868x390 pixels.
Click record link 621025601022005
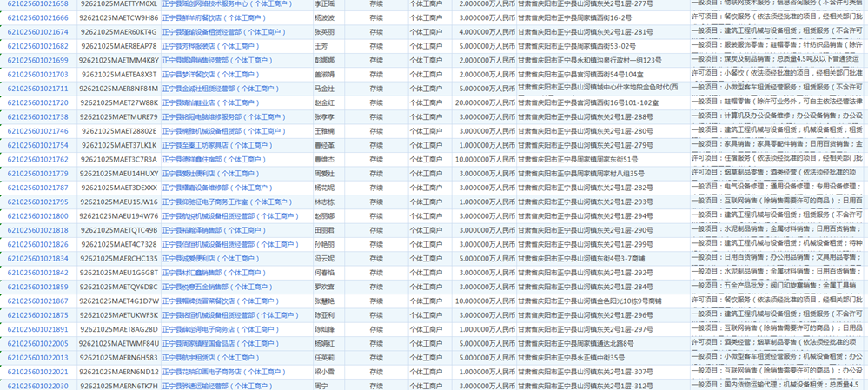point(37,344)
